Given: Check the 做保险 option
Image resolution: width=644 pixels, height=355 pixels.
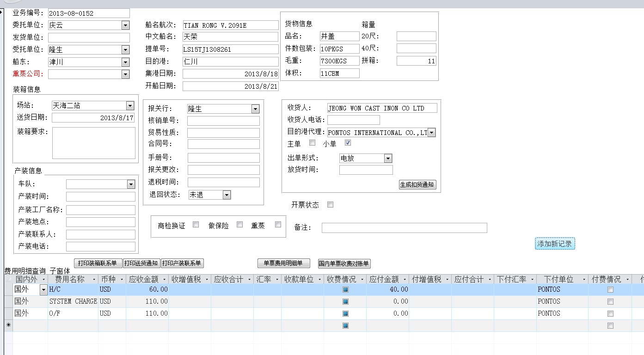Looking at the screenshot, I should [239, 225].
